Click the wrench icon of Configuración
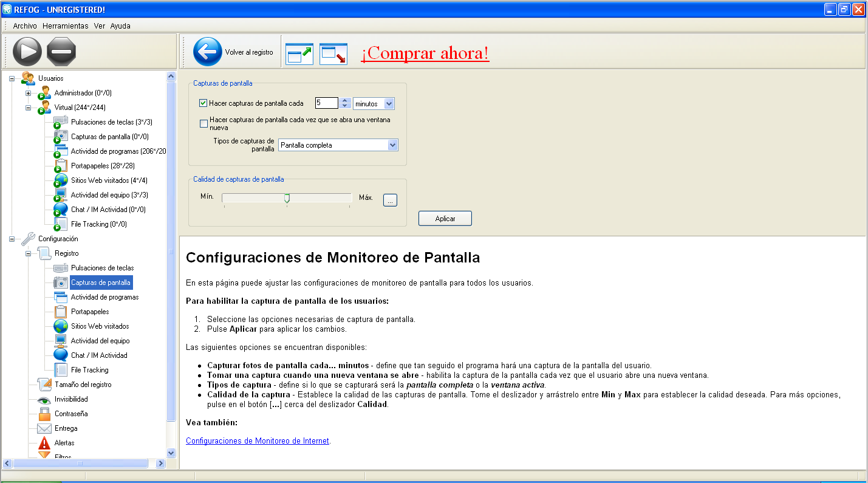 click(28, 239)
